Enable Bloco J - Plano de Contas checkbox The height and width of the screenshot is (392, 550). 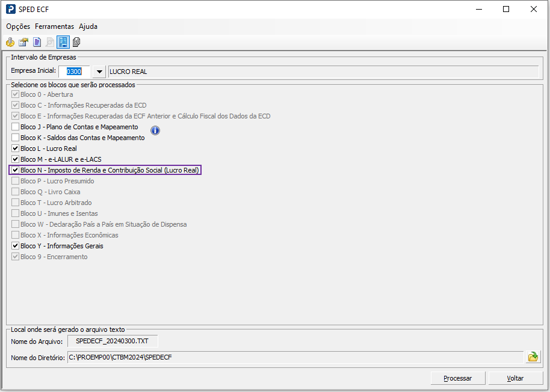pyautogui.click(x=15, y=127)
